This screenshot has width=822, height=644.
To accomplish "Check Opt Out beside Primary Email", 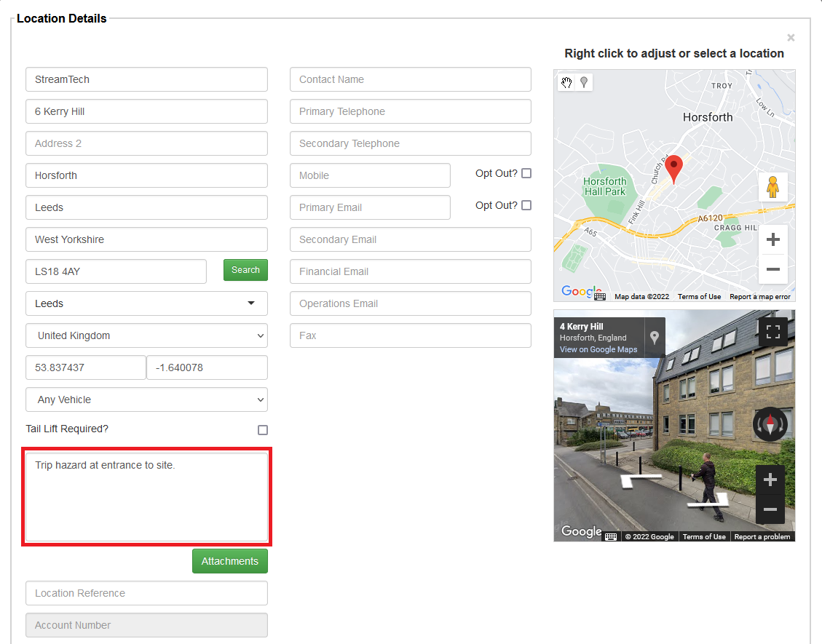I will tap(526, 205).
